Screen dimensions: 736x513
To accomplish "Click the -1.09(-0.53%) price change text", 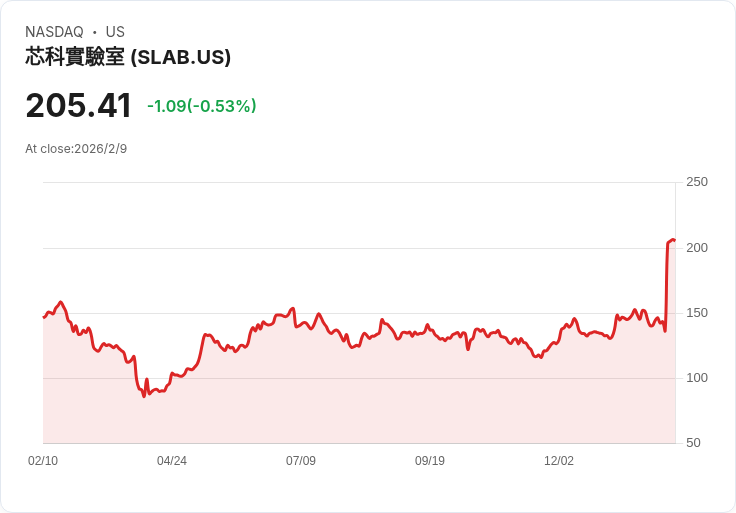I will point(201,106).
